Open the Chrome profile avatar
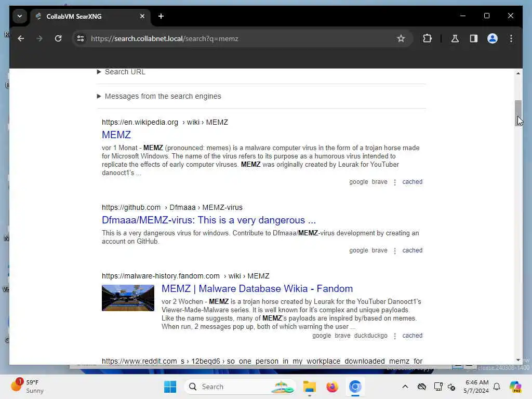This screenshot has height=399, width=532. 493,38
